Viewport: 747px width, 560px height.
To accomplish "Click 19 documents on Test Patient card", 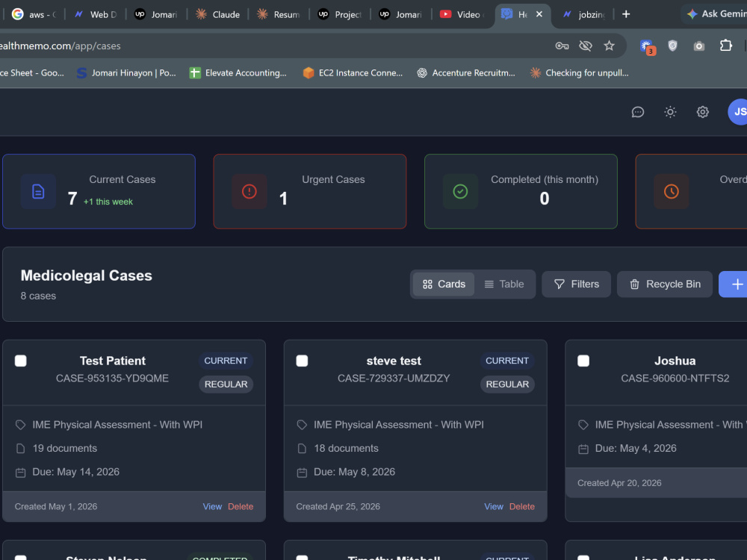I will 65,449.
